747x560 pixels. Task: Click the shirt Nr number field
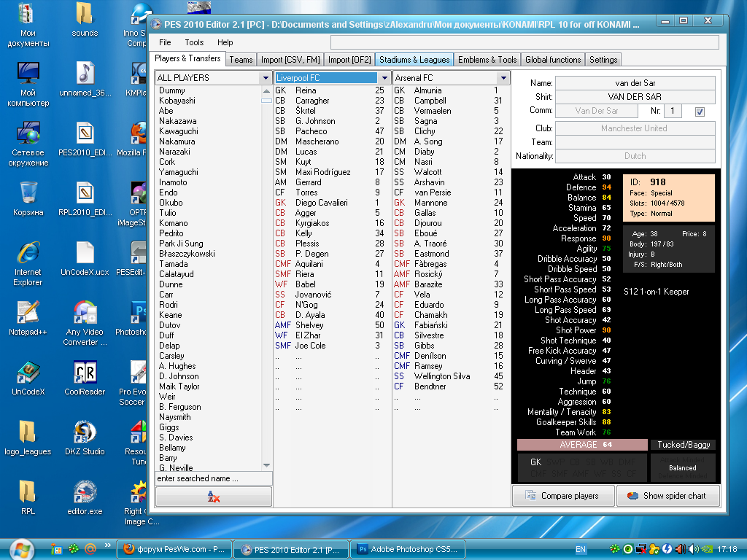(673, 111)
